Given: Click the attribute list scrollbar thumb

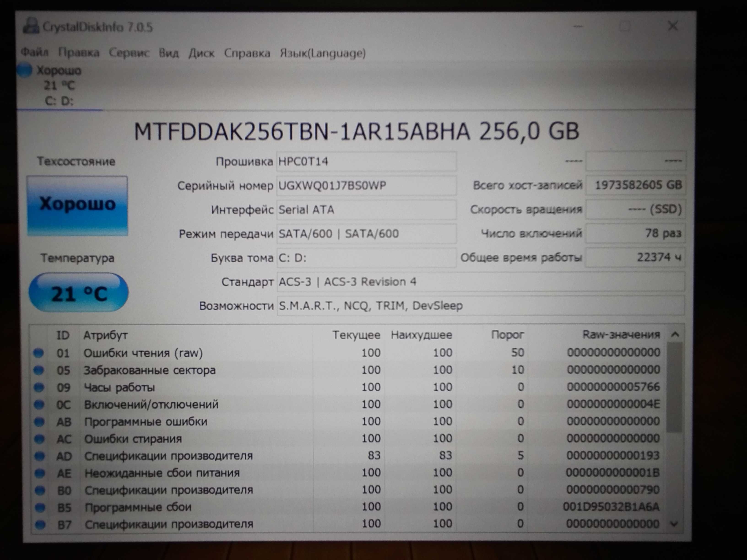Looking at the screenshot, I should click(675, 387).
